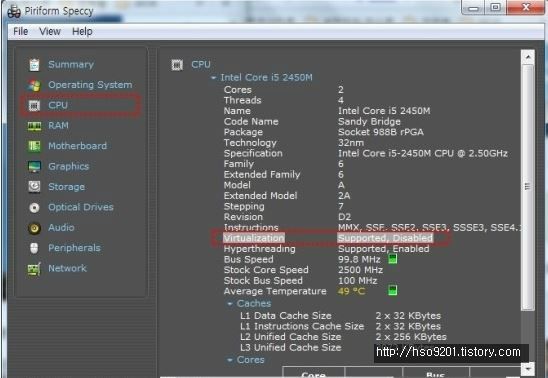Click the RAM module icon
The height and width of the screenshot is (378, 548).
tap(34, 126)
